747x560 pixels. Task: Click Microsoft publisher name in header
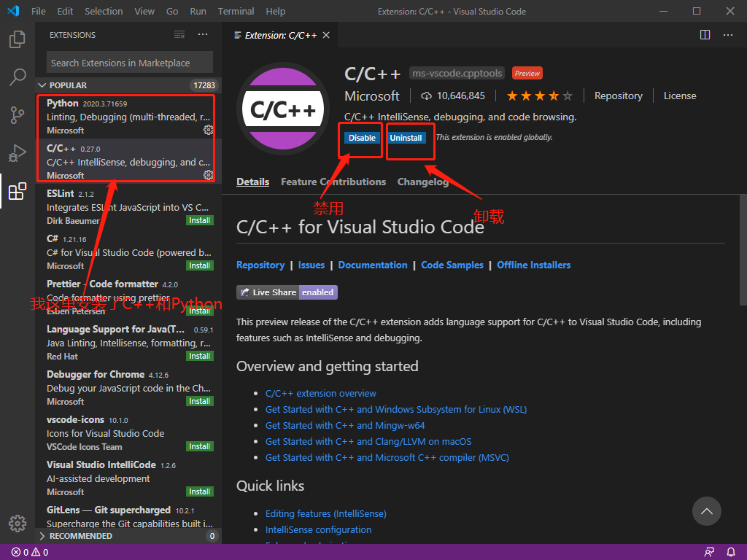(372, 96)
